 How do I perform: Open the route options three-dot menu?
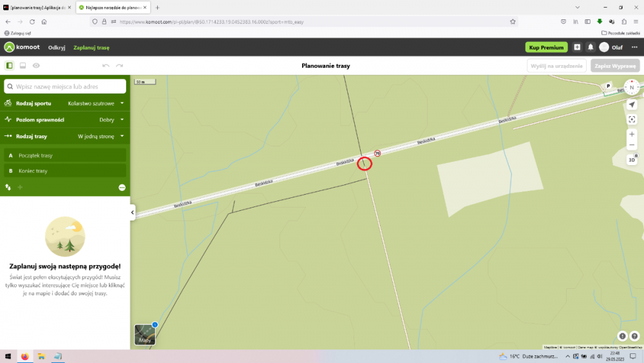tap(122, 188)
